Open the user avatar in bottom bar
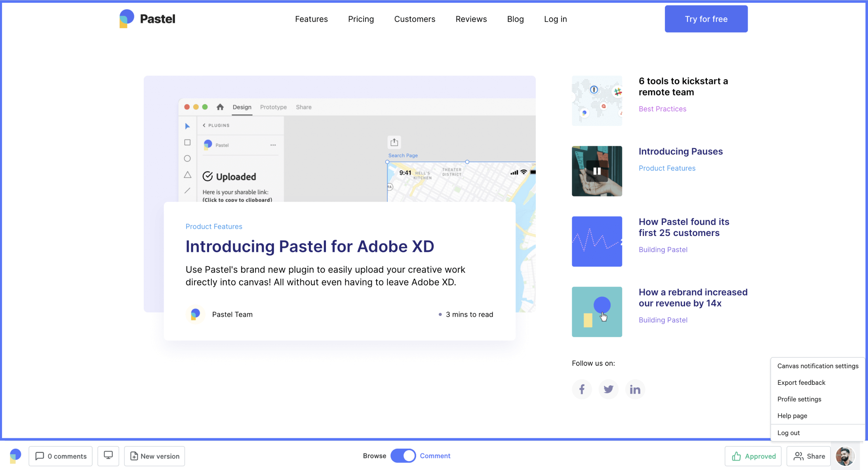The width and height of the screenshot is (868, 470). click(845, 456)
